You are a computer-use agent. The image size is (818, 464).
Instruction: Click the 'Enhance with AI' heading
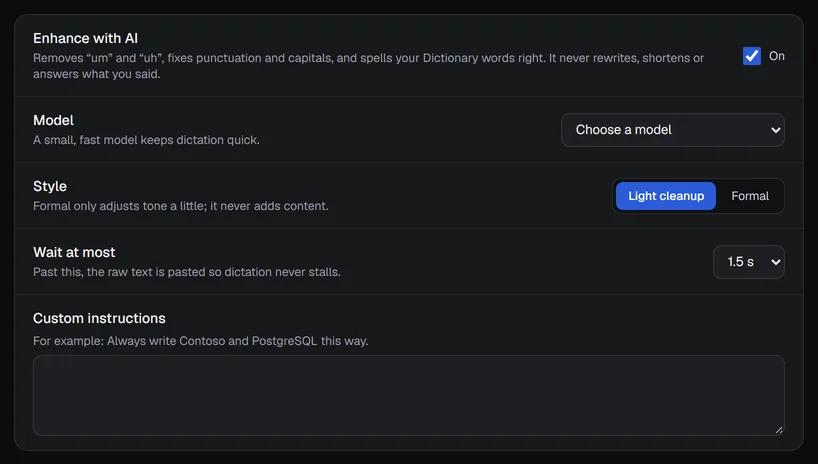click(85, 39)
